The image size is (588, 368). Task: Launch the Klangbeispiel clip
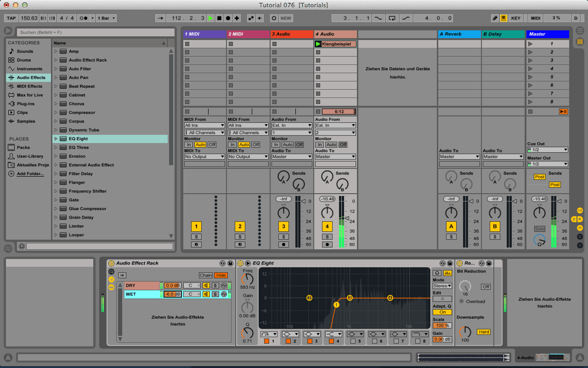(317, 44)
